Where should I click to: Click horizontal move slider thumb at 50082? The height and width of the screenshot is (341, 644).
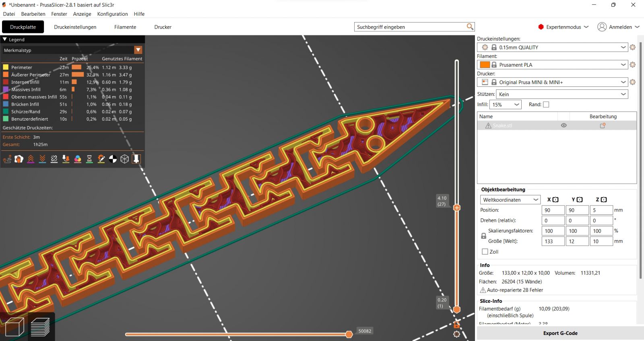[x=349, y=334]
